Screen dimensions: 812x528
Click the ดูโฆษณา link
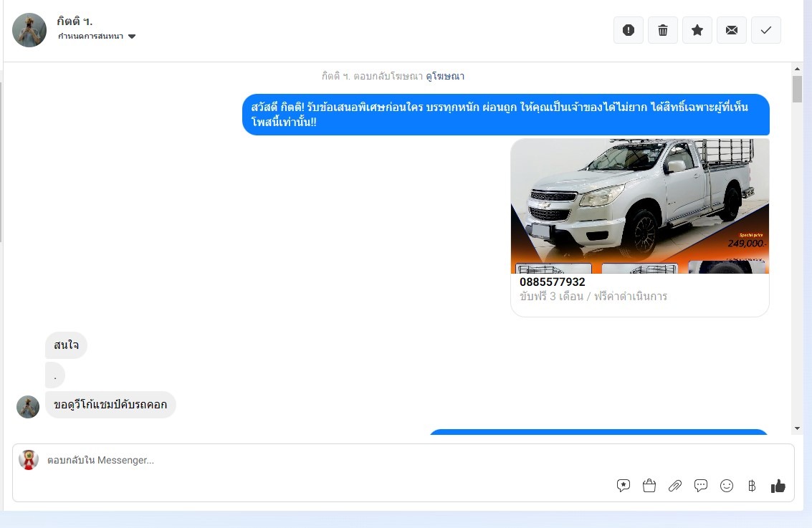pyautogui.click(x=445, y=76)
